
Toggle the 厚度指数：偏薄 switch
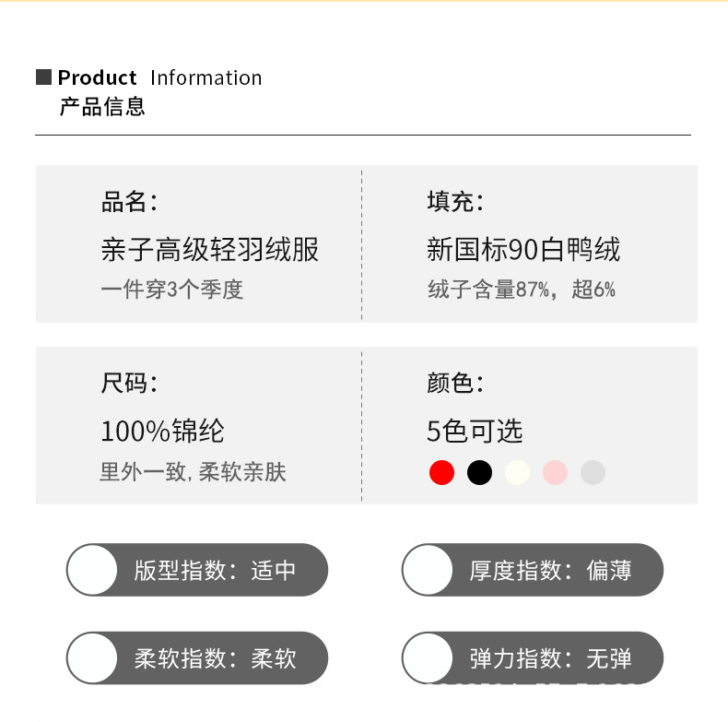429,570
